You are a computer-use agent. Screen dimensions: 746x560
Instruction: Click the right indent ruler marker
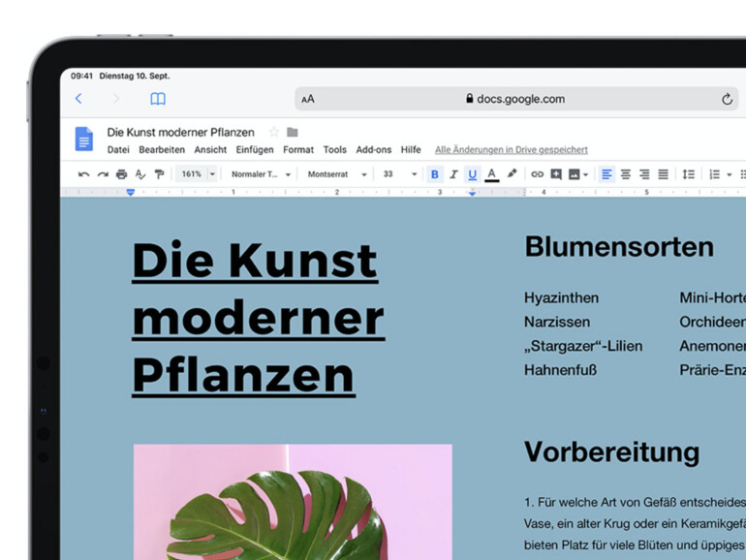tap(472, 193)
